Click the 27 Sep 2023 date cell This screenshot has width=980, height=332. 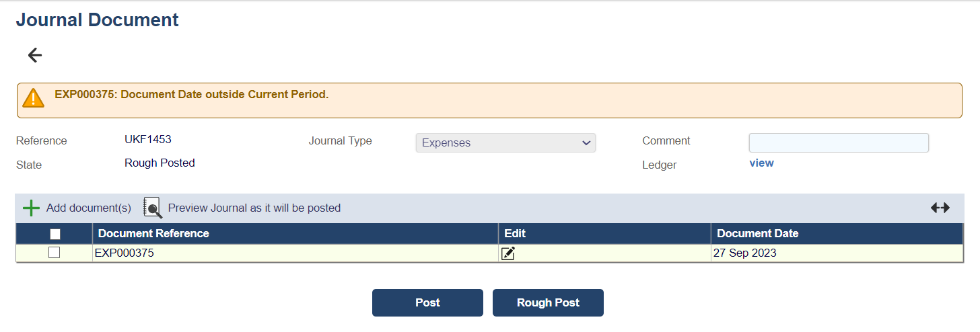(x=746, y=253)
